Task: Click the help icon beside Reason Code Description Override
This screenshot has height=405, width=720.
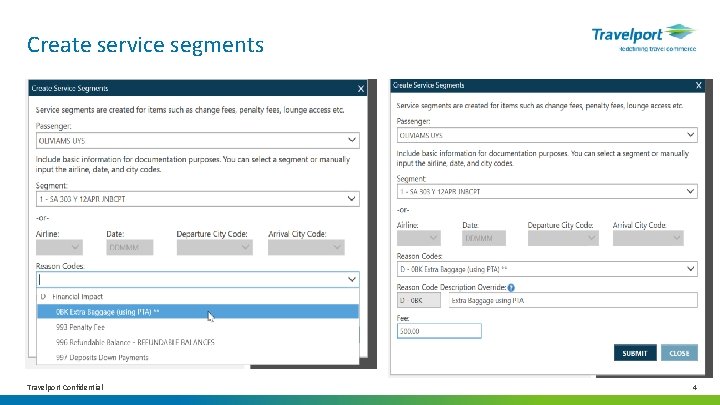Action: coord(511,287)
